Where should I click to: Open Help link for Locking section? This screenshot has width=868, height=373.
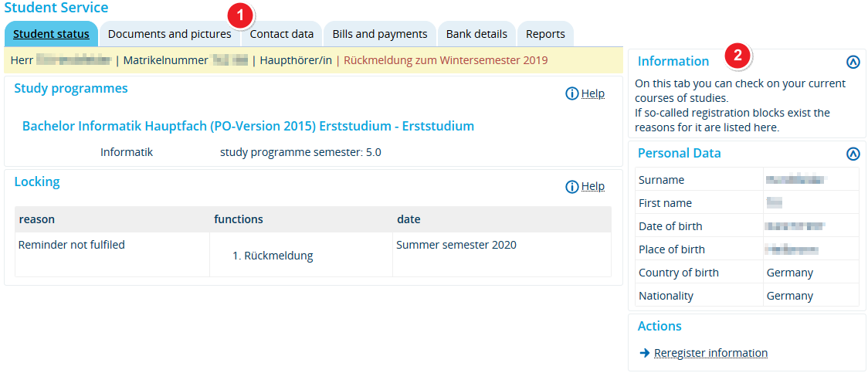(593, 186)
